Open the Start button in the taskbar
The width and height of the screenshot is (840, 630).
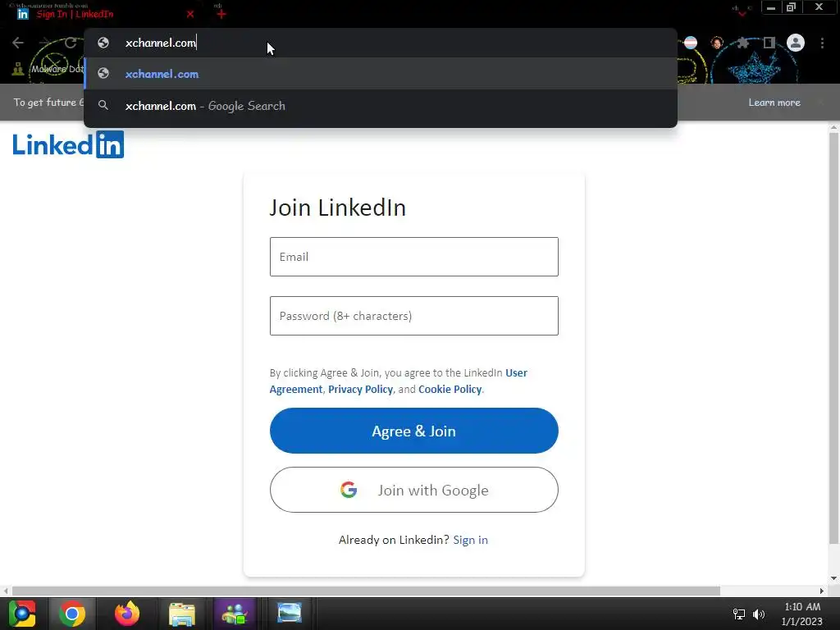[x=22, y=614]
